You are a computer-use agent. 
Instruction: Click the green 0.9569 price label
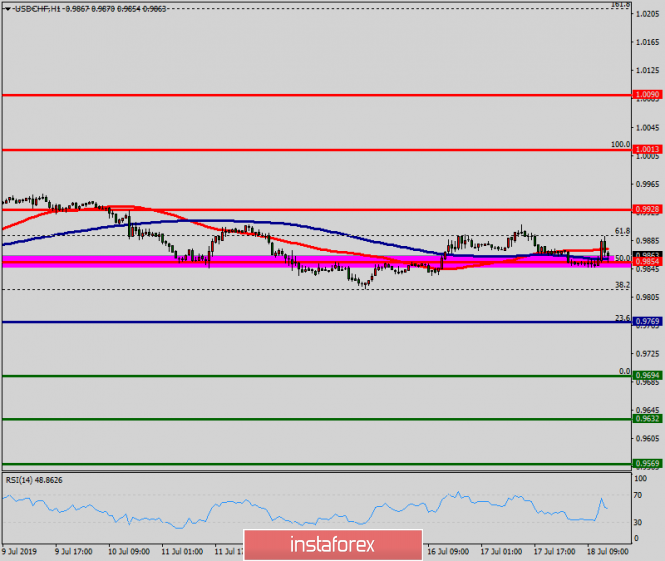tap(647, 463)
